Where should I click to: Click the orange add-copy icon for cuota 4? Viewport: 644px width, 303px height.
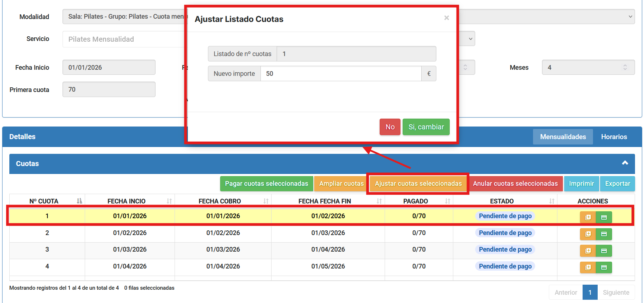tap(588, 267)
